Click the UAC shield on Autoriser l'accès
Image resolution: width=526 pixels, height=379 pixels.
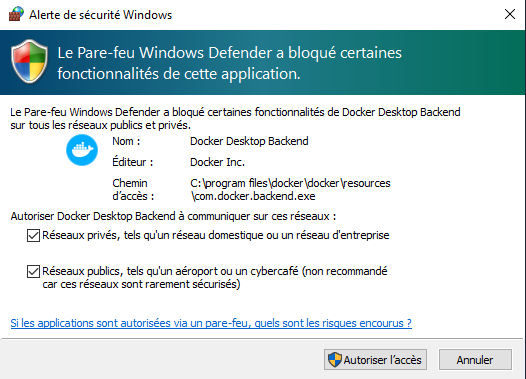click(334, 360)
